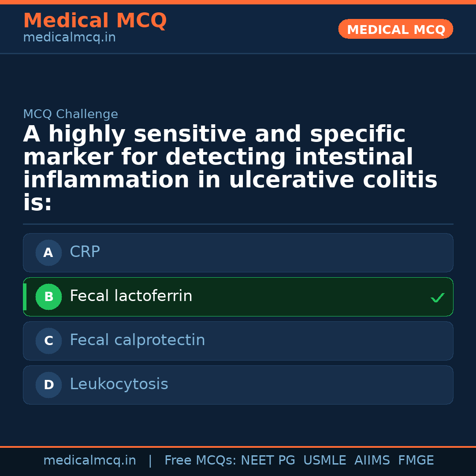
Task: Click the green letter B circle icon
Action: coord(48,297)
